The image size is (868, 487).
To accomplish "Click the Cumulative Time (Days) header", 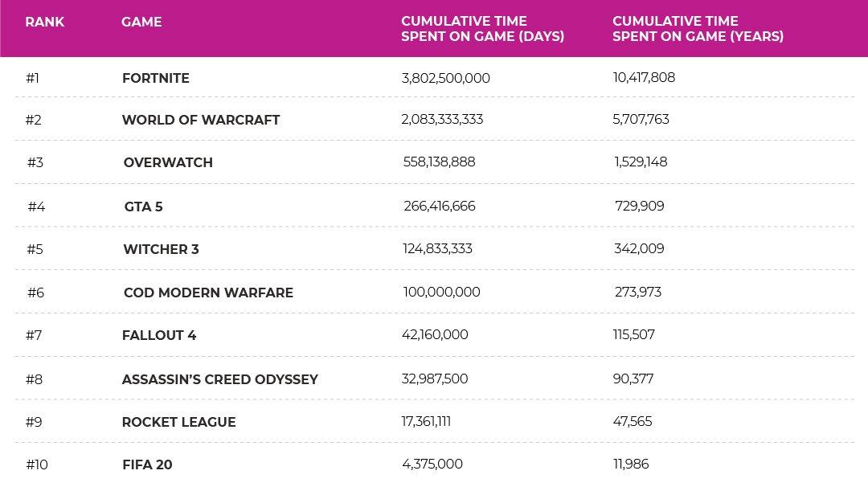I will [482, 29].
